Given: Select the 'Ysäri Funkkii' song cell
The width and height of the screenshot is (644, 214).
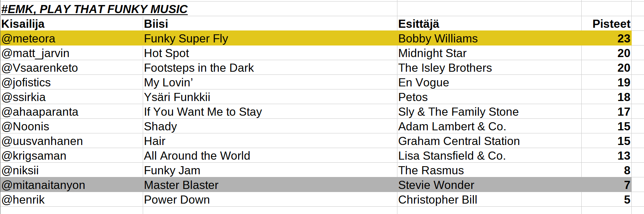Looking at the screenshot, I should point(177,97).
